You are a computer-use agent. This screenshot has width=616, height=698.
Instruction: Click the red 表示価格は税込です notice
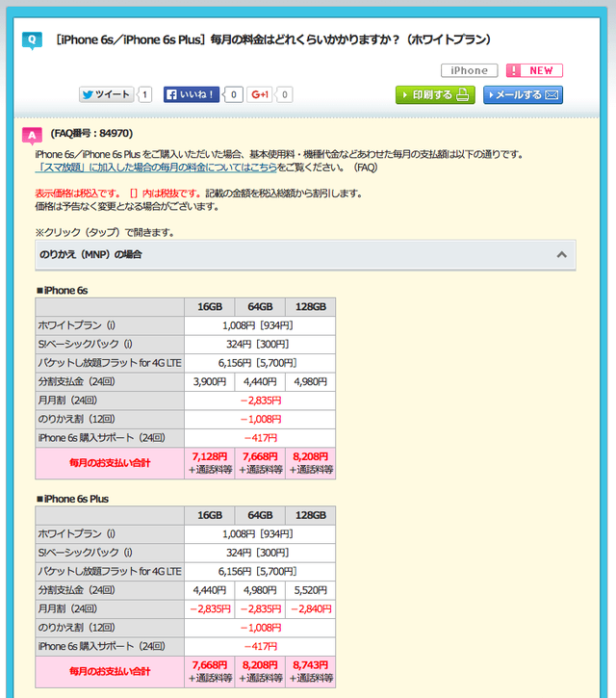coord(118,194)
